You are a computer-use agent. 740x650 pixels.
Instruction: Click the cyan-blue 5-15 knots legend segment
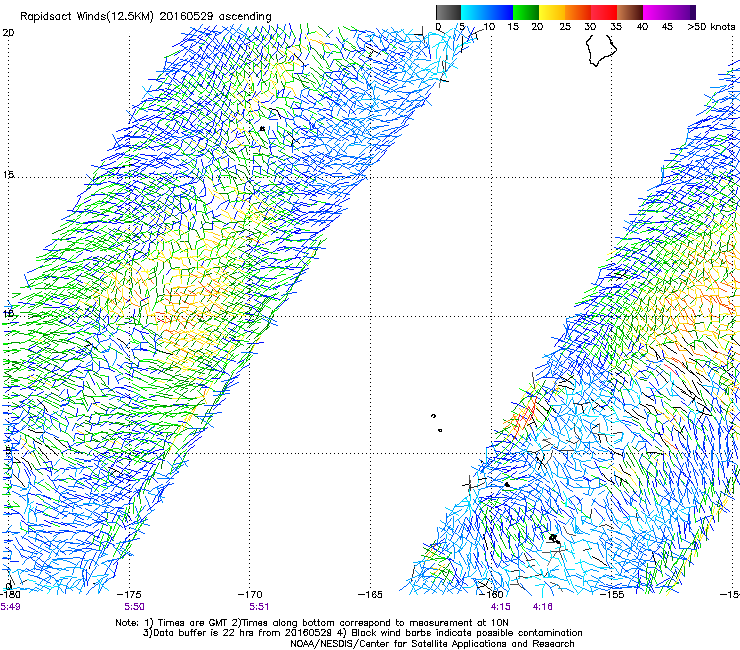(487, 12)
